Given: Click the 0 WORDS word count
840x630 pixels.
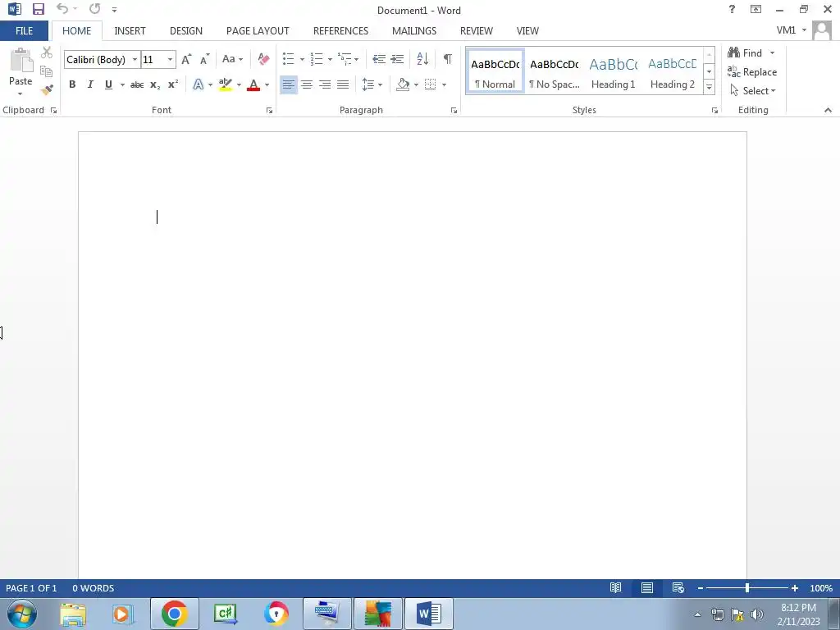Looking at the screenshot, I should point(94,588).
